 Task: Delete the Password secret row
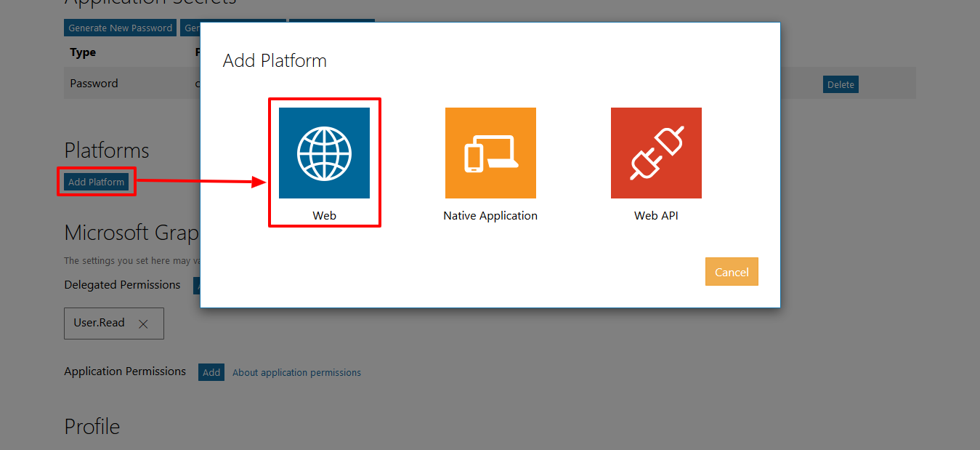coord(841,84)
